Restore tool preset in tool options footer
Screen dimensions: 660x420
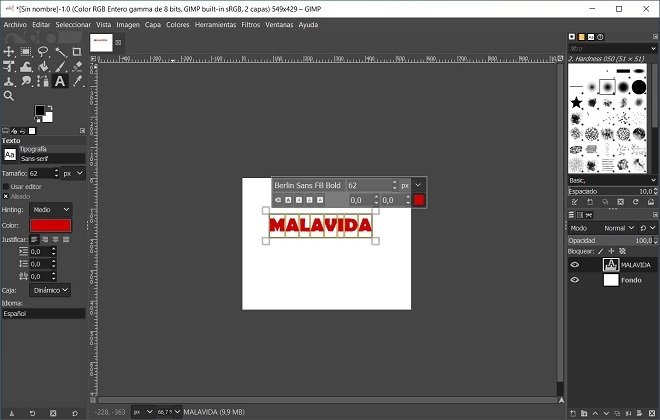pos(32,413)
